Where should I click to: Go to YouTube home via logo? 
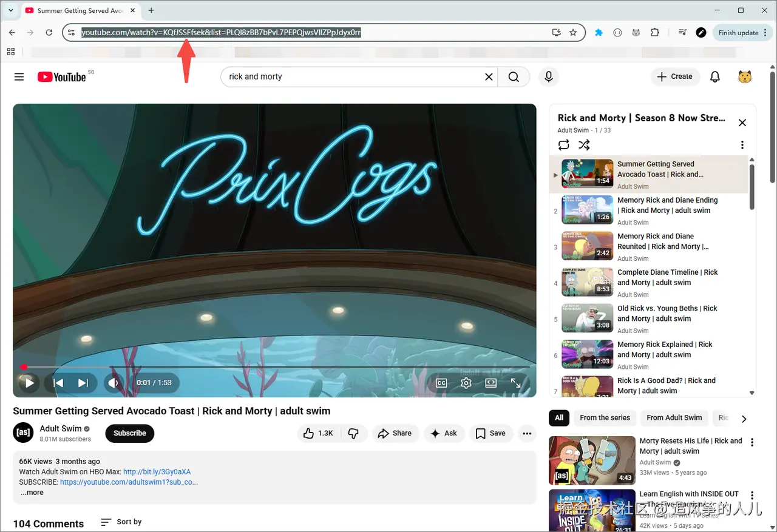(61, 77)
